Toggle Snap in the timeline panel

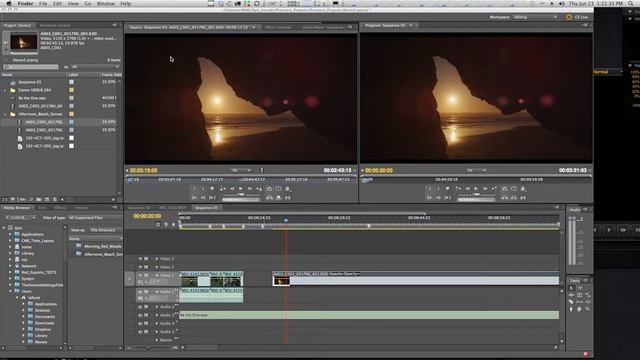click(158, 224)
